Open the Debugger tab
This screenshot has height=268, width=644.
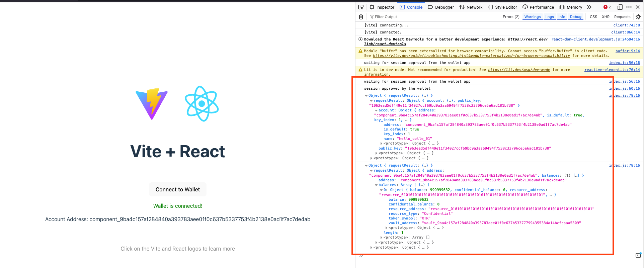point(441,7)
